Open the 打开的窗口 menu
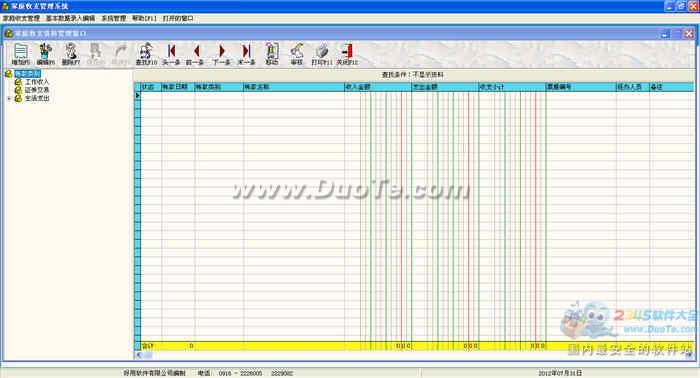This screenshot has width=700, height=378. [178, 18]
